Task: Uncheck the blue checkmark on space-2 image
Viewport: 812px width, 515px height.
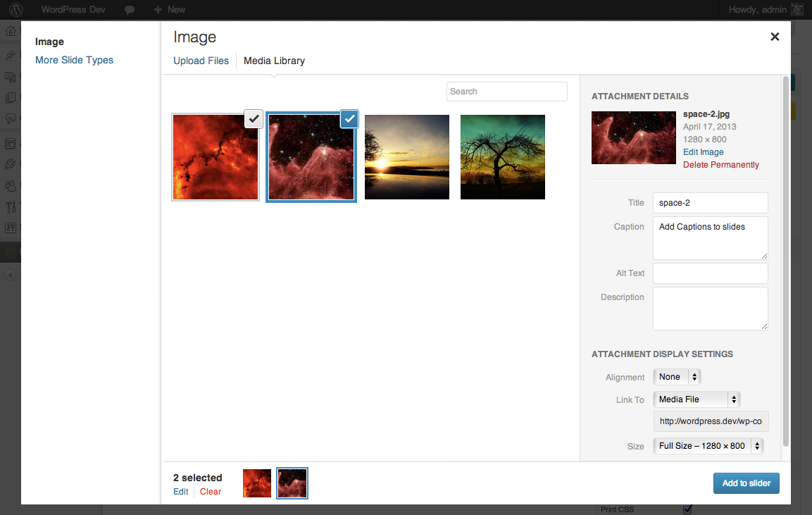Action: (349, 119)
